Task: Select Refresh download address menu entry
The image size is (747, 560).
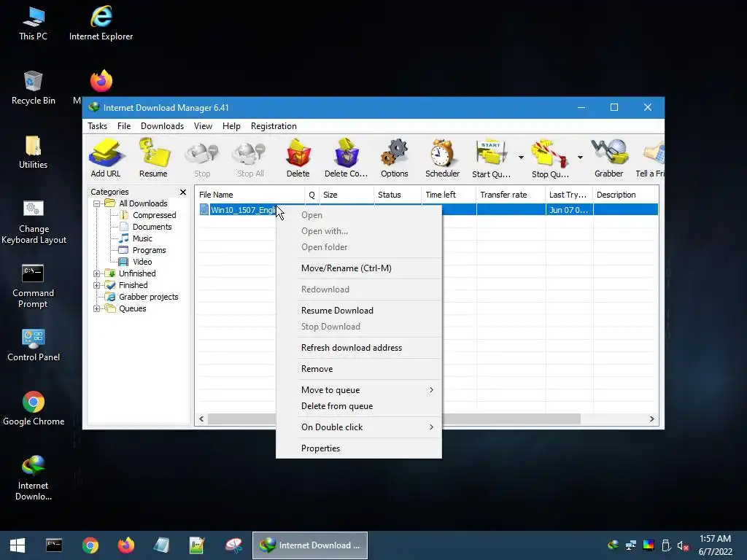Action: point(359,348)
